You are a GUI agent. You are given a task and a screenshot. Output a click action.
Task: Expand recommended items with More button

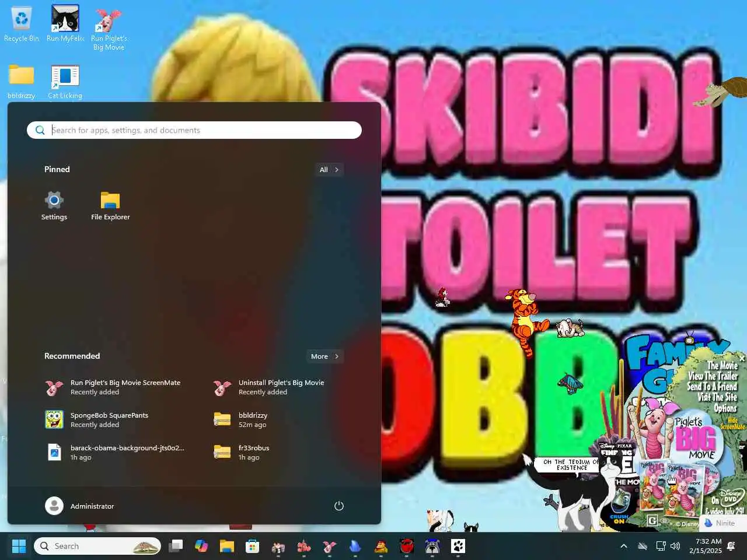(324, 356)
